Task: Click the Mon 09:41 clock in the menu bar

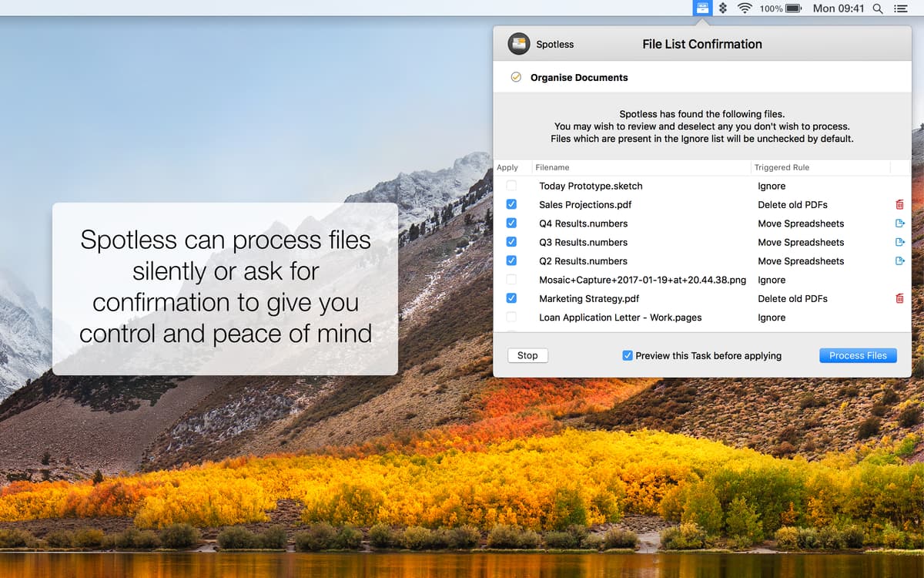Action: click(x=839, y=8)
